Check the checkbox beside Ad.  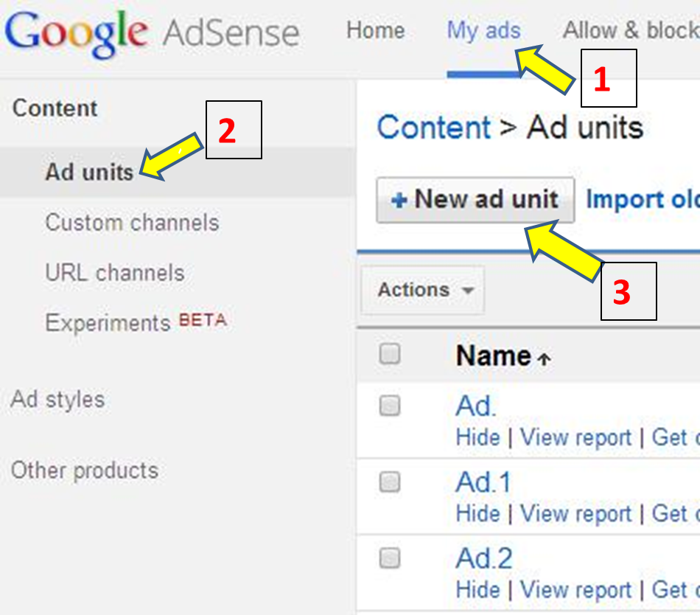[389, 406]
